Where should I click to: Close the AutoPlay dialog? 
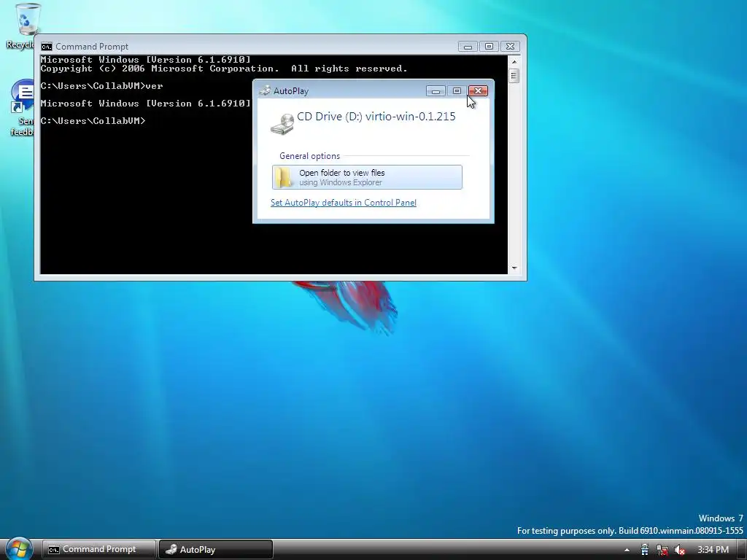click(x=478, y=90)
